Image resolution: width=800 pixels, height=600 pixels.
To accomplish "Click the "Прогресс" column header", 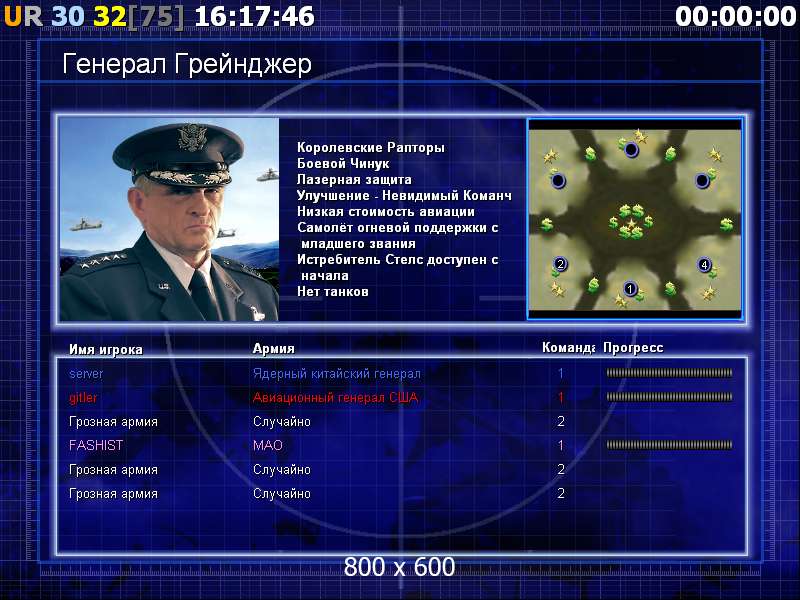I will tap(633, 348).
